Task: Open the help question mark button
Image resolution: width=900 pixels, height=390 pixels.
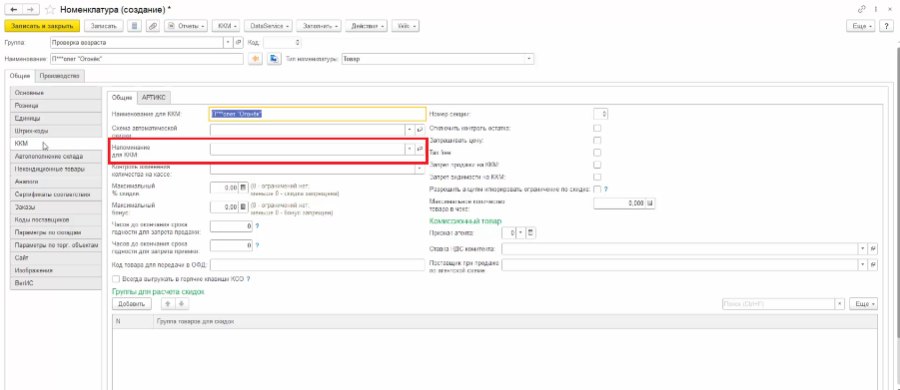Action: coord(889,26)
